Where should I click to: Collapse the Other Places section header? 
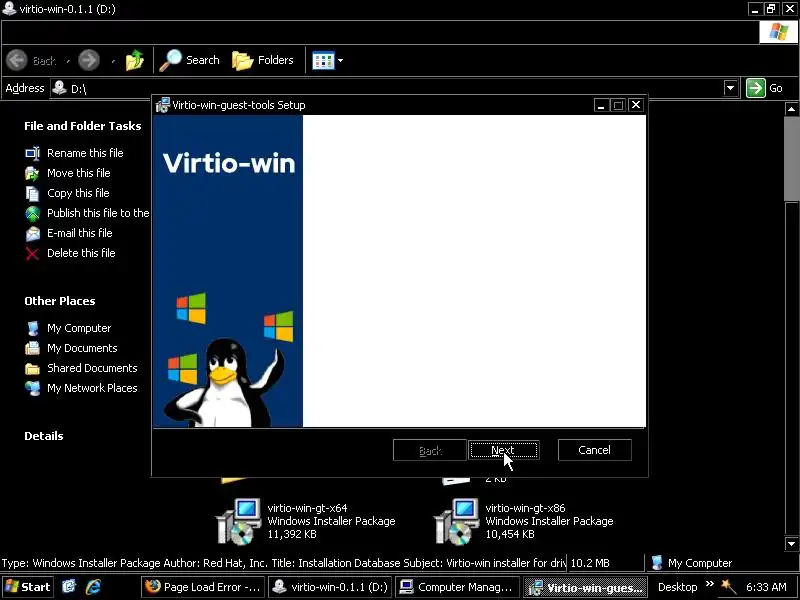tap(60, 301)
